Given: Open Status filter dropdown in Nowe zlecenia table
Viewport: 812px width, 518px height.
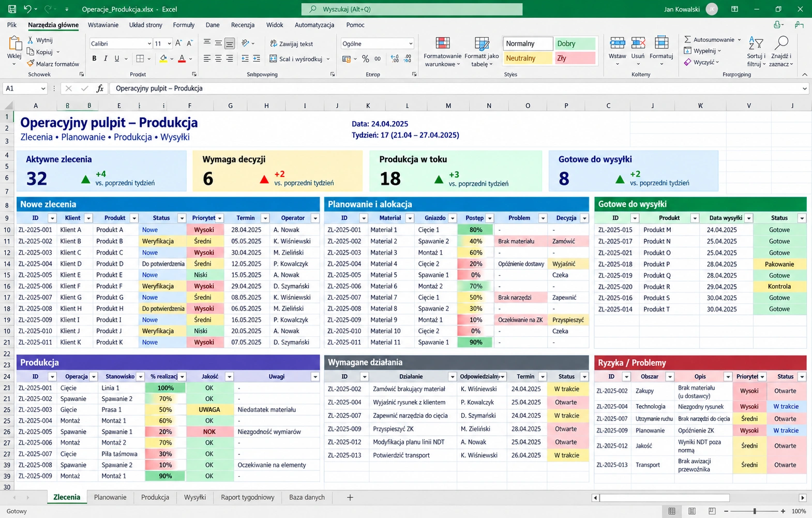Looking at the screenshot, I should [182, 218].
